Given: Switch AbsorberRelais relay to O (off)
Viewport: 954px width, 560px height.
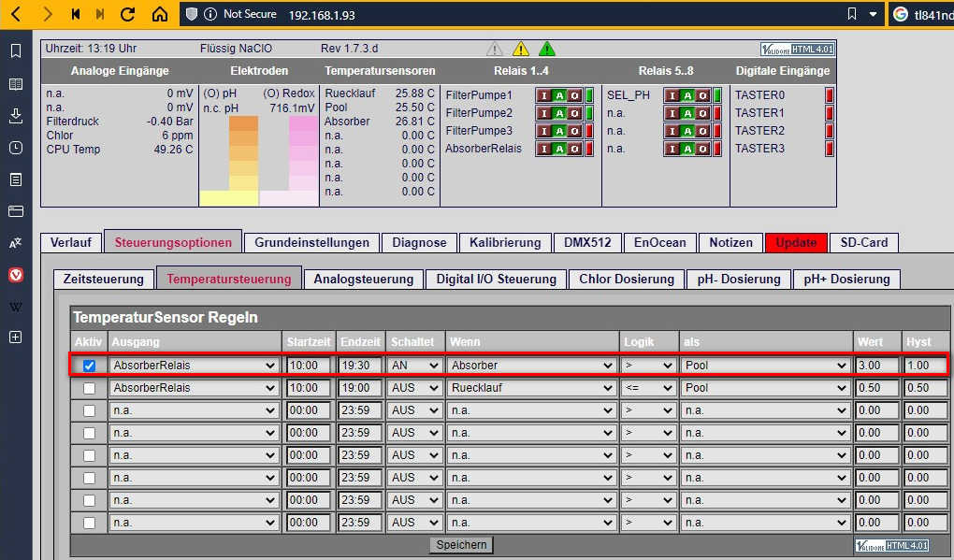Looking at the screenshot, I should 574,149.
